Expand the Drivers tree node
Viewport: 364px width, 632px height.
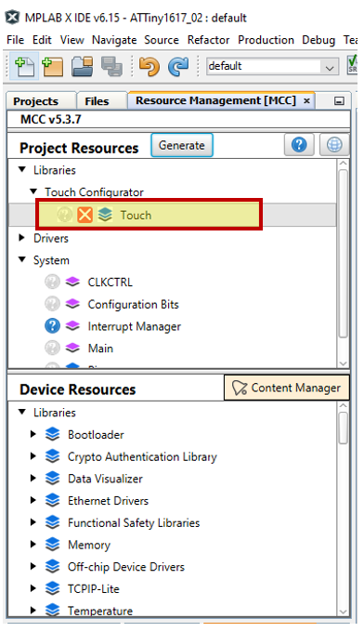tap(22, 238)
